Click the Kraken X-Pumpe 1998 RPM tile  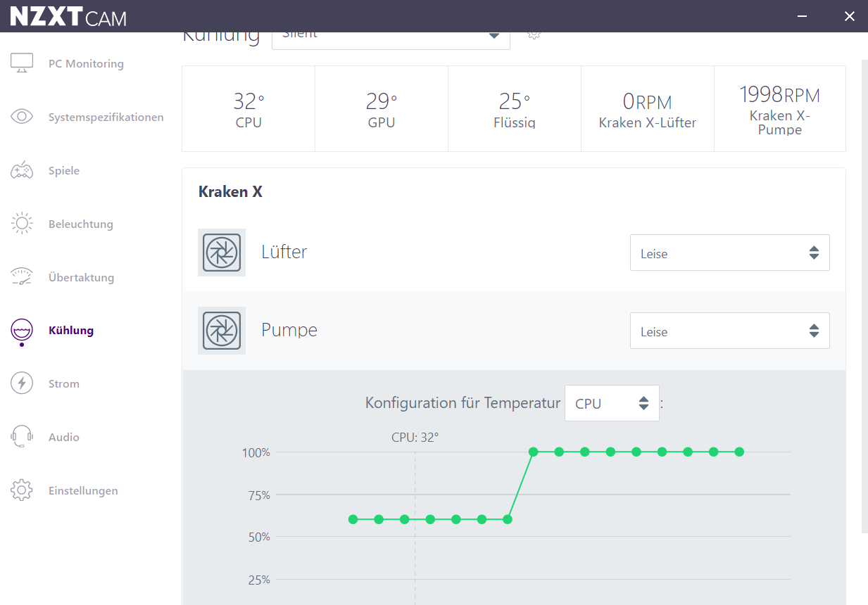780,109
